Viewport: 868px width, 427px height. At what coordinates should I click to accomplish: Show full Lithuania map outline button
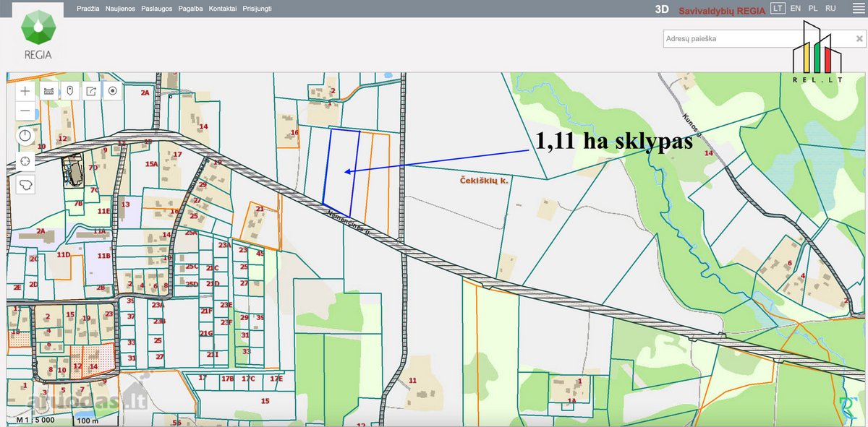26,185
